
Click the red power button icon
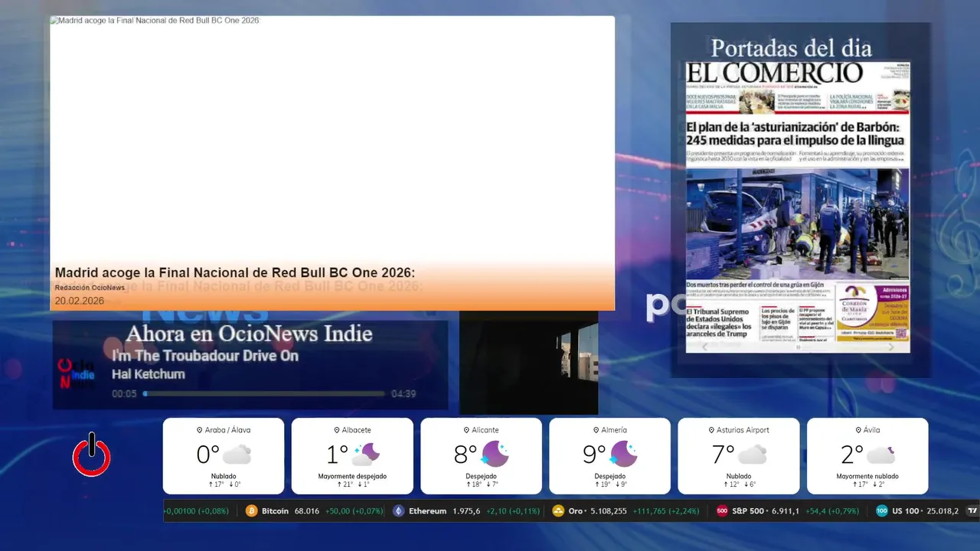[92, 455]
